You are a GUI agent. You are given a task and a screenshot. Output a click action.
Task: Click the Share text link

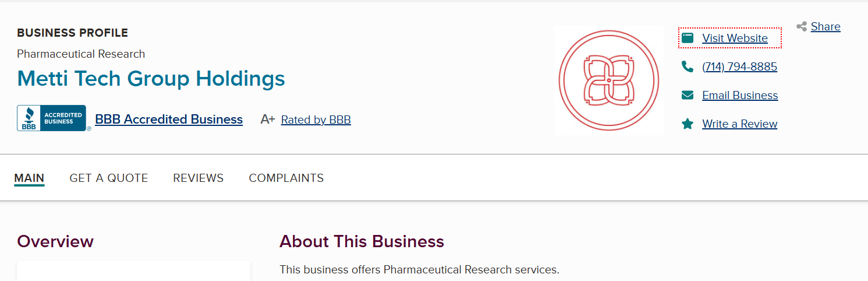(x=826, y=27)
